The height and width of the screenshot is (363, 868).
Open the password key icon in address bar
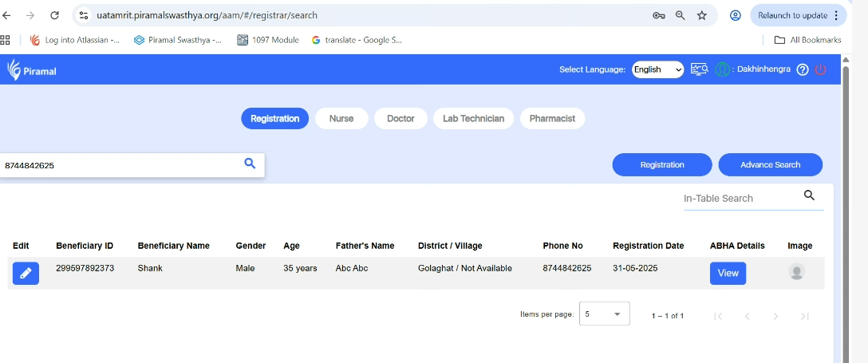659,15
